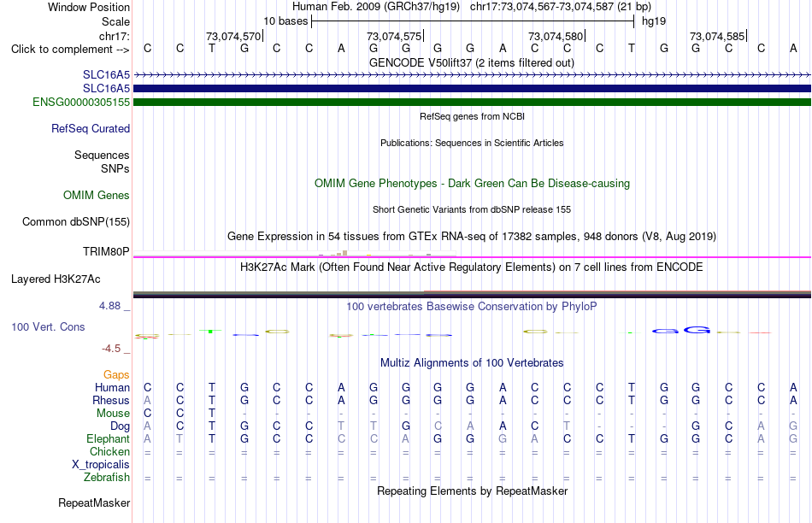This screenshot has width=812, height=523.
Task: Click the SLC16A5 dark blue gene bar
Action: tap(472, 89)
